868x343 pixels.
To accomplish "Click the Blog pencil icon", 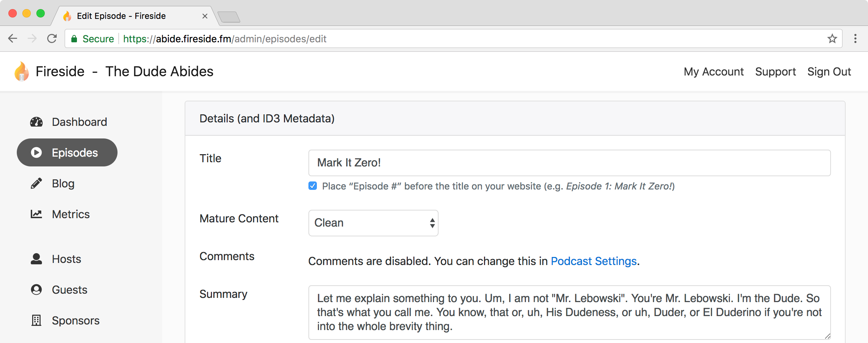I will pyautogui.click(x=36, y=184).
